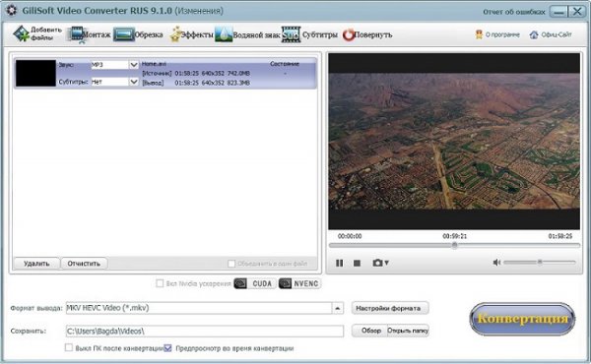Open the Водяной знак watermark tool
This screenshot has height=364, width=591.
(x=247, y=34)
